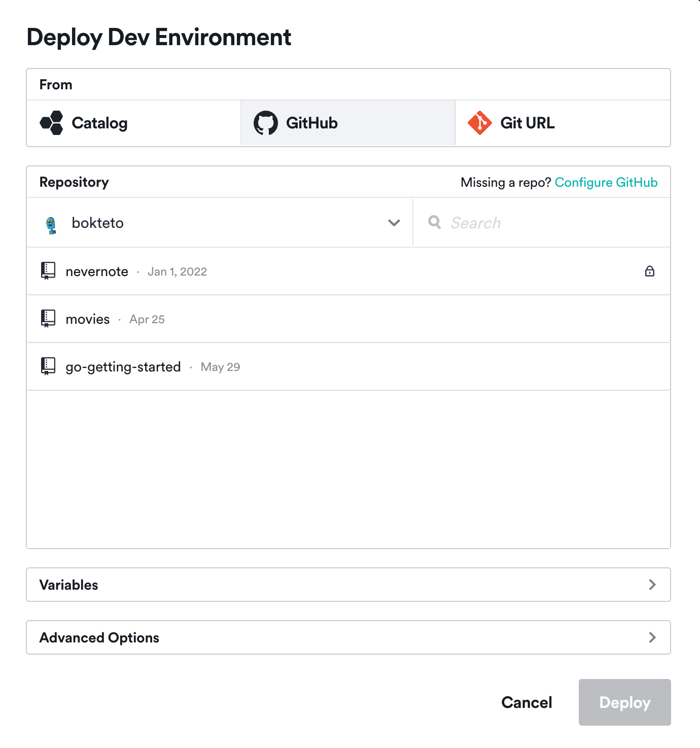700x748 pixels.
Task: Click the Catalog hexagon icon
Action: click(x=51, y=123)
